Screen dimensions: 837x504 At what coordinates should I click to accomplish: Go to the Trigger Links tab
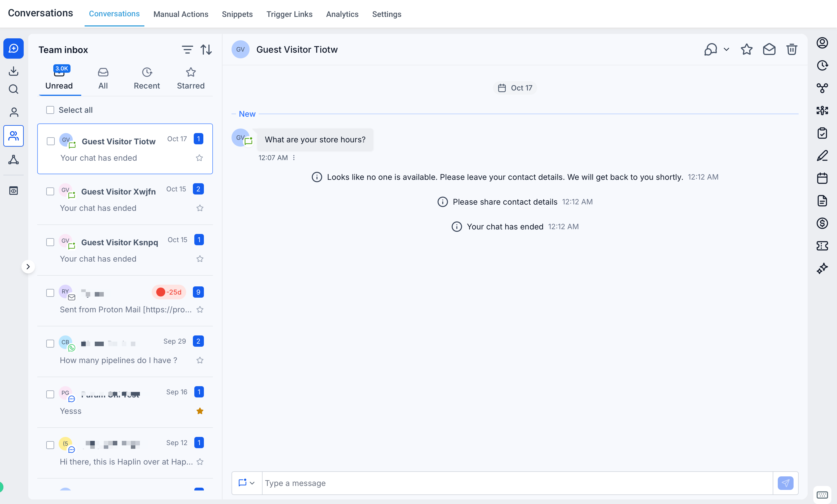tap(289, 14)
